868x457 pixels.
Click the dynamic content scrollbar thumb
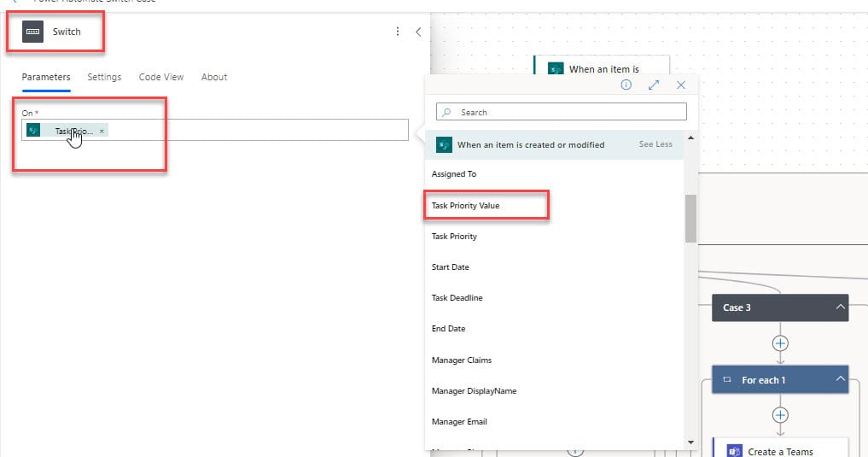[690, 219]
